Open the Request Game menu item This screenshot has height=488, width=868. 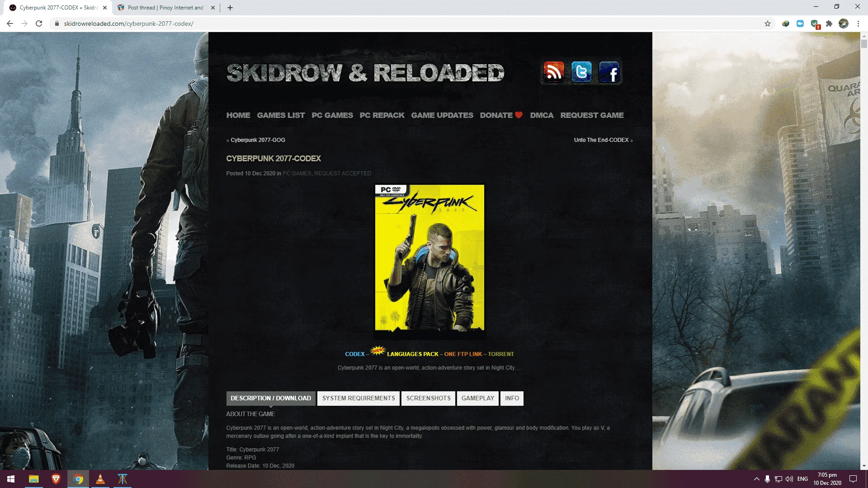(x=592, y=115)
